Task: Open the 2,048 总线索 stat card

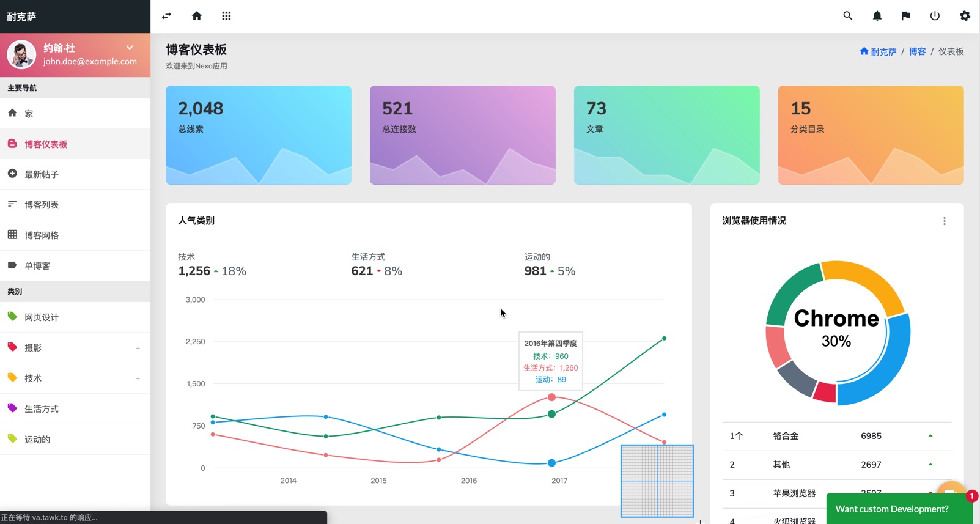Action: [259, 135]
